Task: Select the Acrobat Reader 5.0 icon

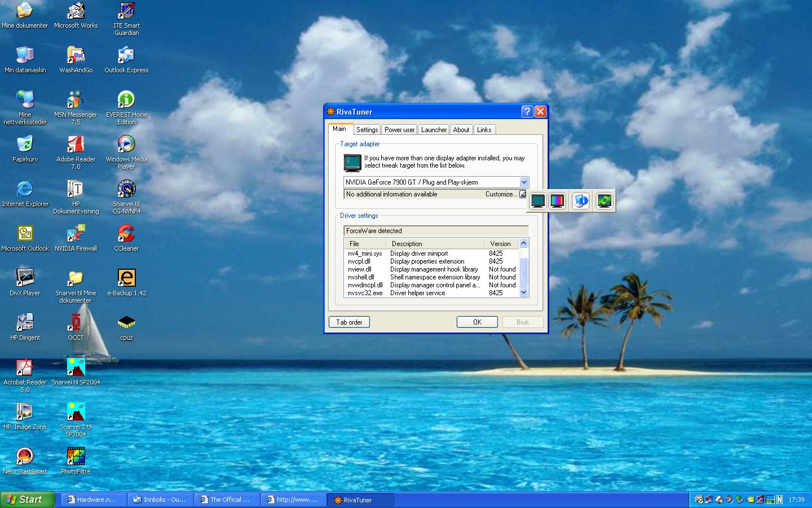Action: (x=25, y=375)
